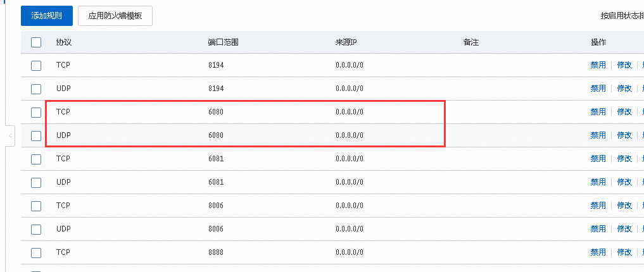This screenshot has height=272, width=644.
Task: Check the UDP 8194 rule checkbox
Action: click(36, 89)
